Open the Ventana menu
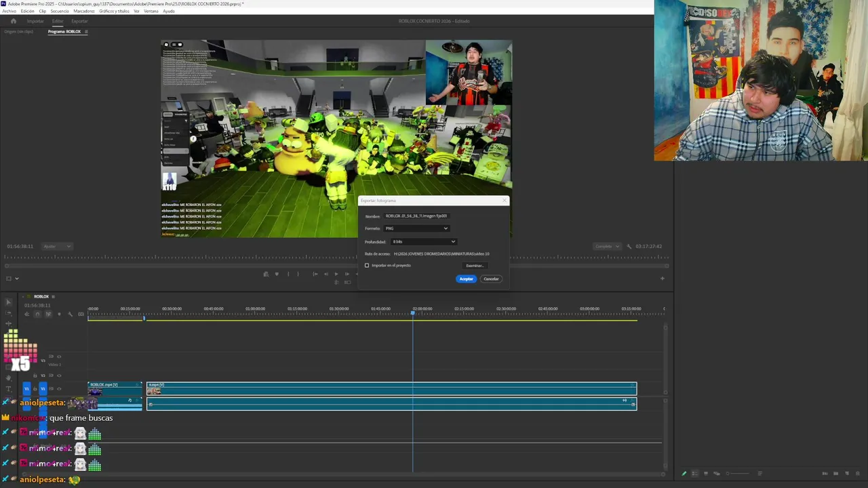The height and width of the screenshot is (488, 868). click(151, 11)
